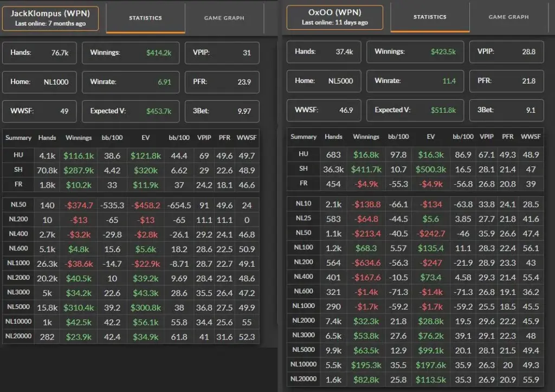Select JackKlompus 3Bet 9.97 box
This screenshot has width=555, height=392.
222,111
